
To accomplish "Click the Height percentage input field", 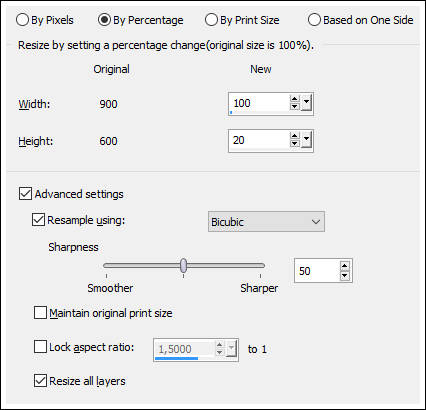I will pos(259,140).
